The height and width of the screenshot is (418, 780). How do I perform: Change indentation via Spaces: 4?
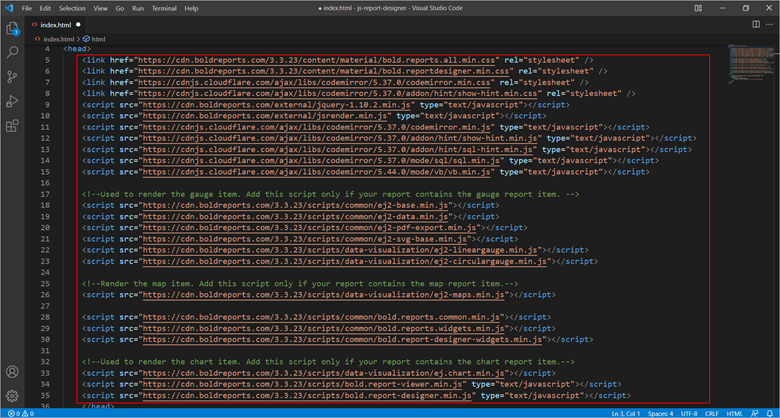(661, 414)
